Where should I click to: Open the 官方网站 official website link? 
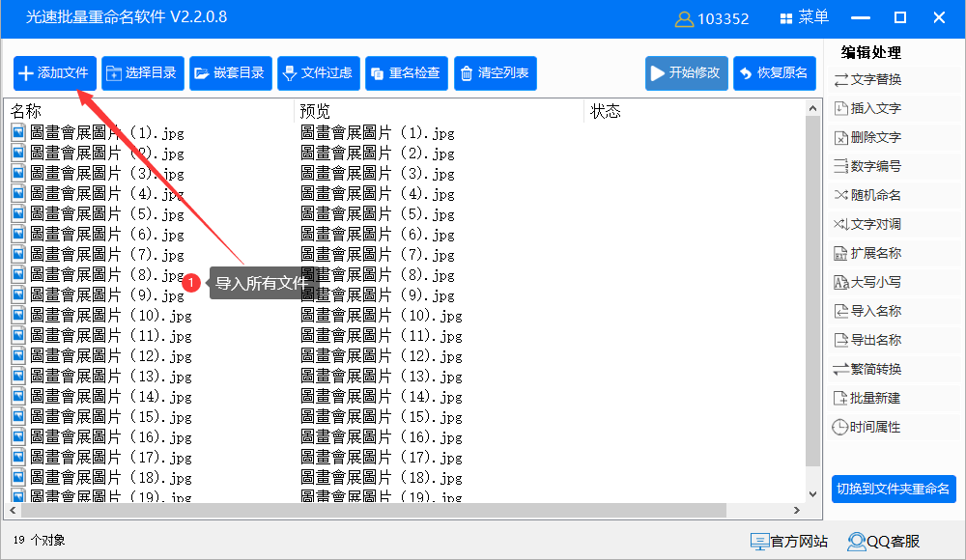pos(789,542)
